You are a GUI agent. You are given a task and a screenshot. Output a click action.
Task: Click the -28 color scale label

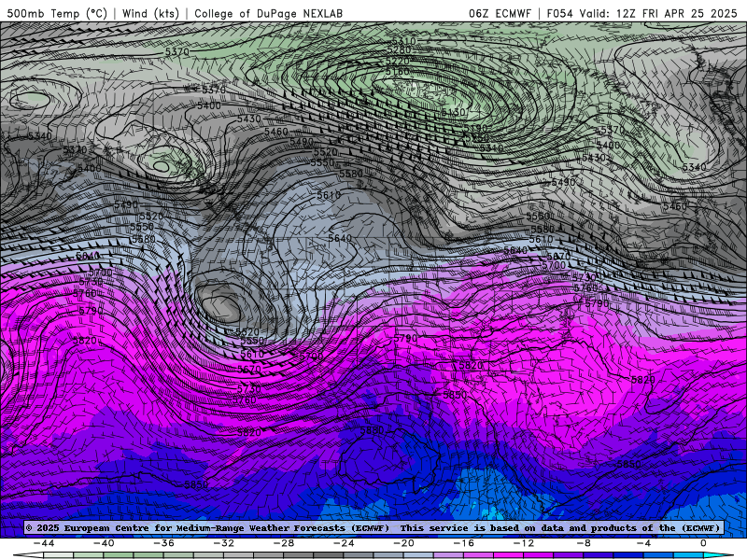tap(284, 543)
